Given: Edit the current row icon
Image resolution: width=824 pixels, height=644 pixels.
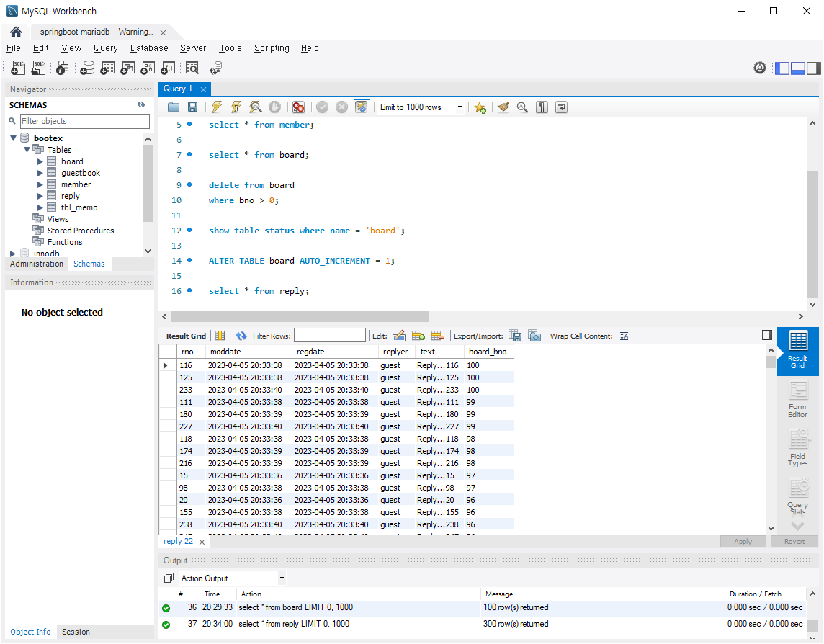Looking at the screenshot, I should 399,336.
